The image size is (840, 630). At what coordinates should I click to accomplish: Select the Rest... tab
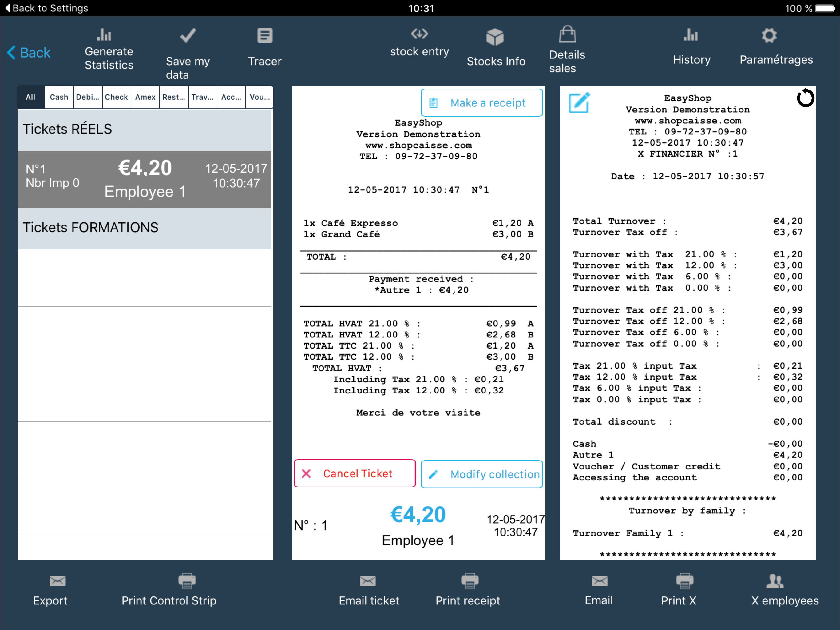tap(173, 97)
